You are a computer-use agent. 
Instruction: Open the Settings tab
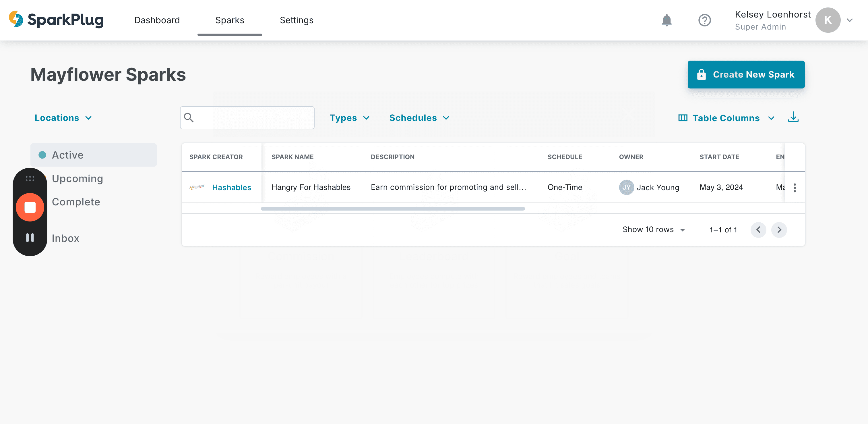[297, 20]
